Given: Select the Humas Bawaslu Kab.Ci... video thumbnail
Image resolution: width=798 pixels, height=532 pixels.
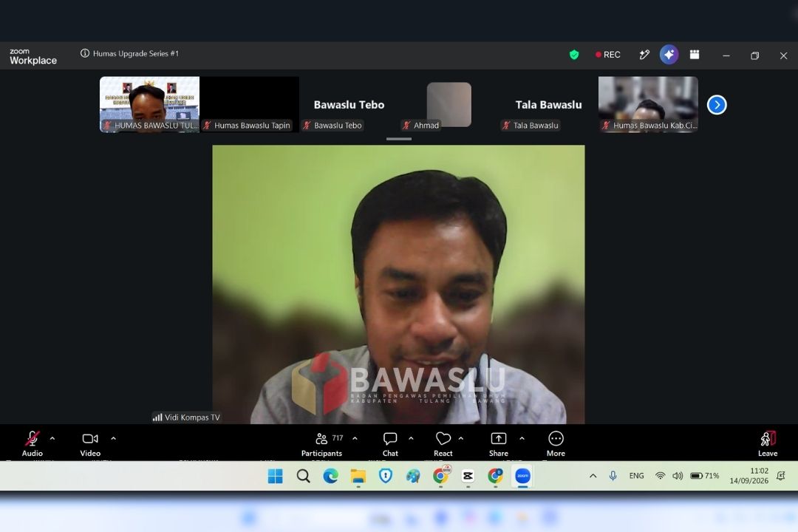Looking at the screenshot, I should click(x=649, y=104).
